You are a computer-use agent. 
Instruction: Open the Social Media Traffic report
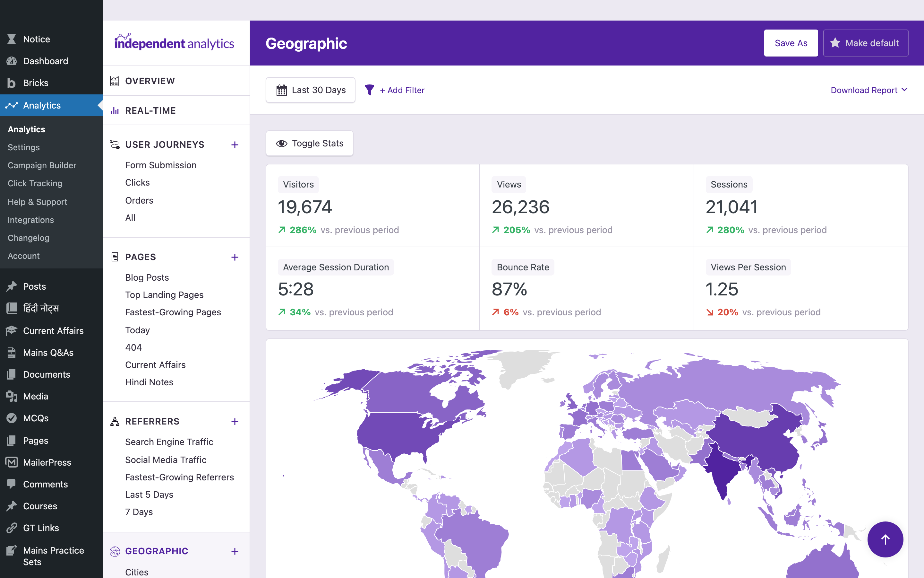point(166,460)
